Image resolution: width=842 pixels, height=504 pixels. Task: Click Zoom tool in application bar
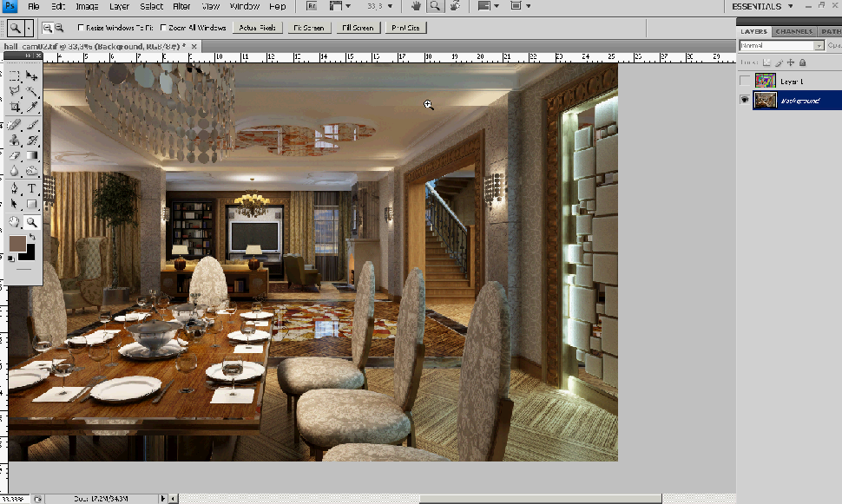(435, 6)
